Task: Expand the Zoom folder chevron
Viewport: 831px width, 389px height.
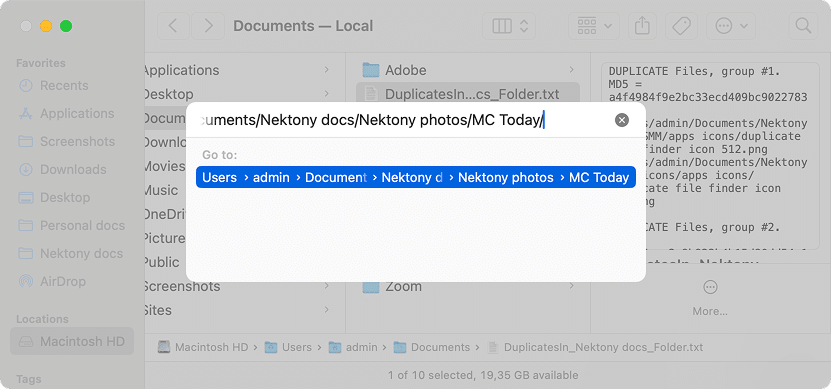Action: (571, 286)
